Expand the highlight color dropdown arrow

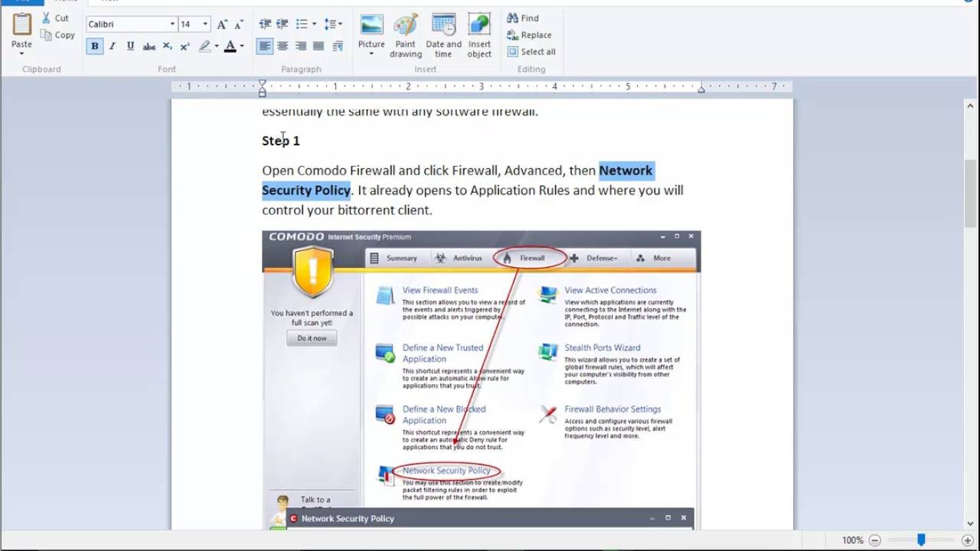pos(217,46)
